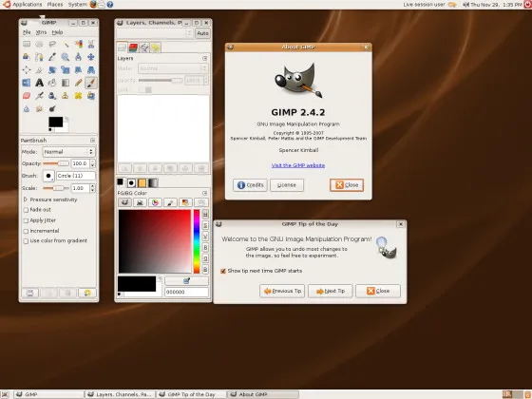
Task: Select the Rotate tool
Action: (x=52, y=70)
